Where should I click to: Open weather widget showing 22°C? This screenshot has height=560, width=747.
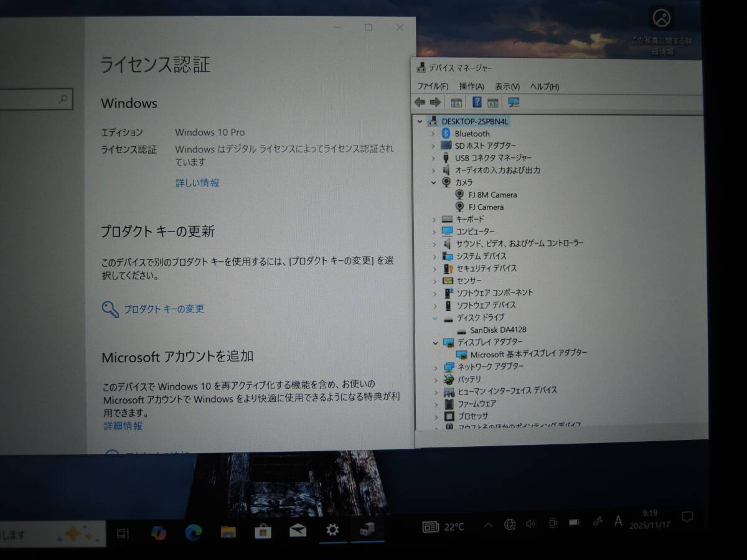(x=444, y=526)
